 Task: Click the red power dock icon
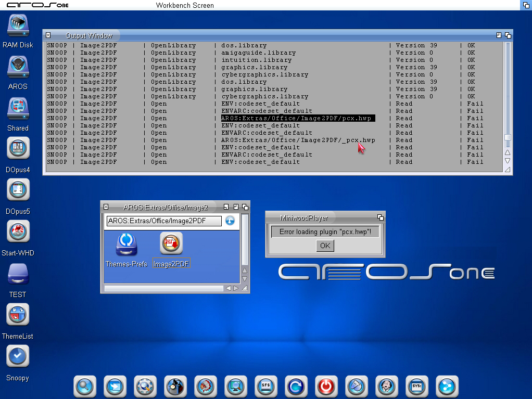point(326,386)
